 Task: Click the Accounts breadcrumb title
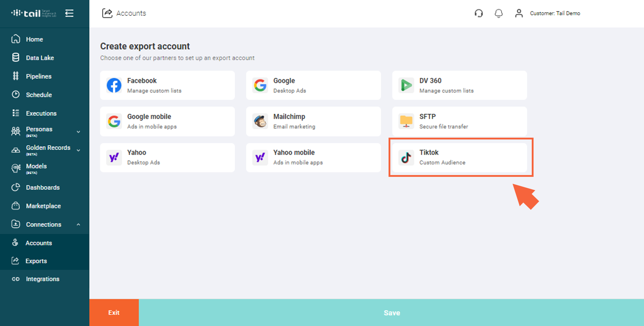coord(131,13)
